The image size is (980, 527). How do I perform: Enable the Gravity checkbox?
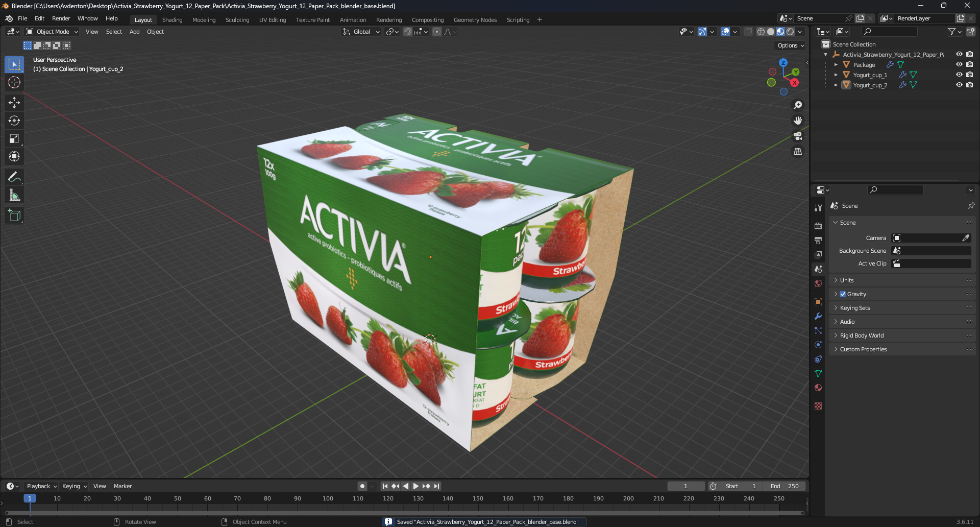point(843,294)
